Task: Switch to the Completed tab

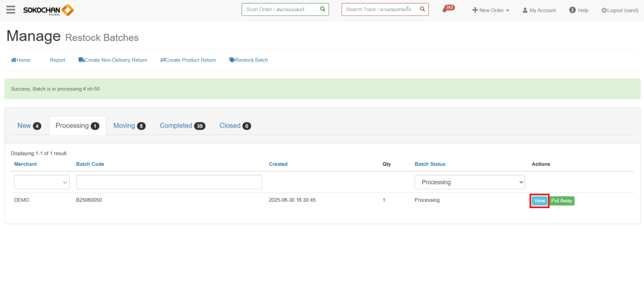Action: (x=182, y=126)
